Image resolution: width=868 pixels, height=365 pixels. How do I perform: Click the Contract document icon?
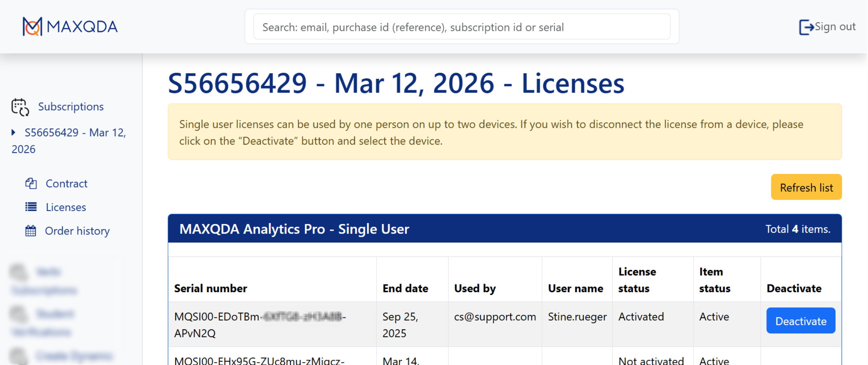(31, 184)
